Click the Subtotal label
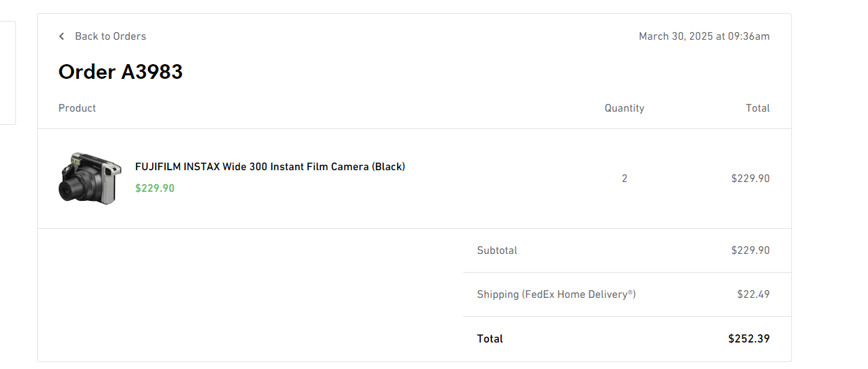868x369 pixels. (x=497, y=250)
